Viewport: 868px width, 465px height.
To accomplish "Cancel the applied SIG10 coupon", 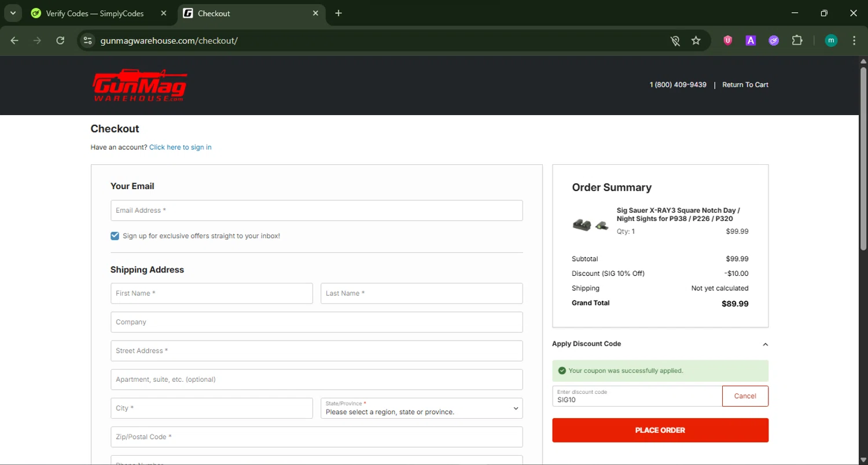I will click(x=745, y=396).
